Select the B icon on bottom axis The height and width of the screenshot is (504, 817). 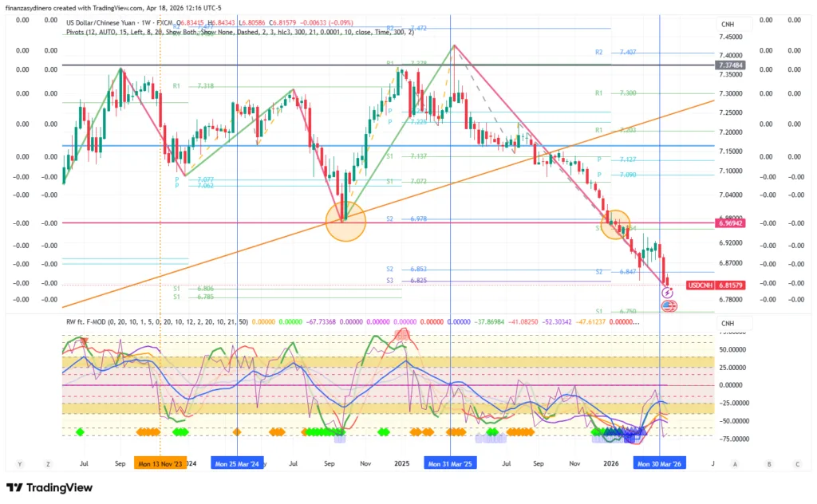coord(769,463)
